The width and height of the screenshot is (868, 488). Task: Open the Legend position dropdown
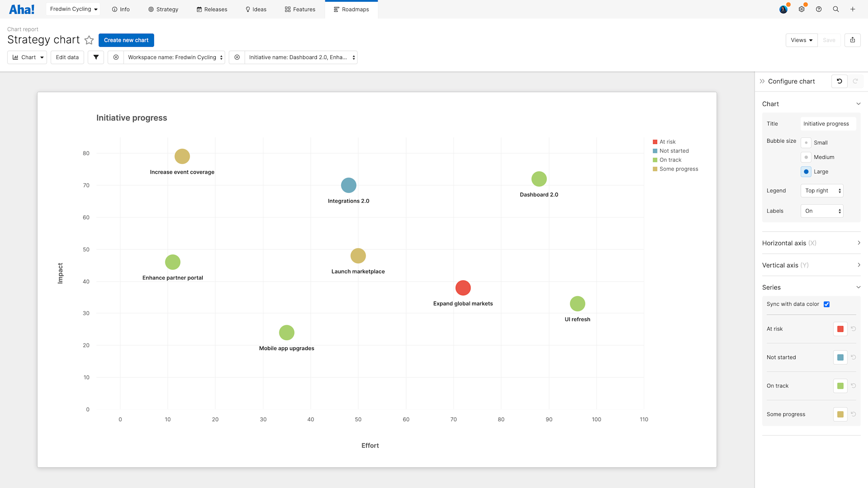point(822,190)
